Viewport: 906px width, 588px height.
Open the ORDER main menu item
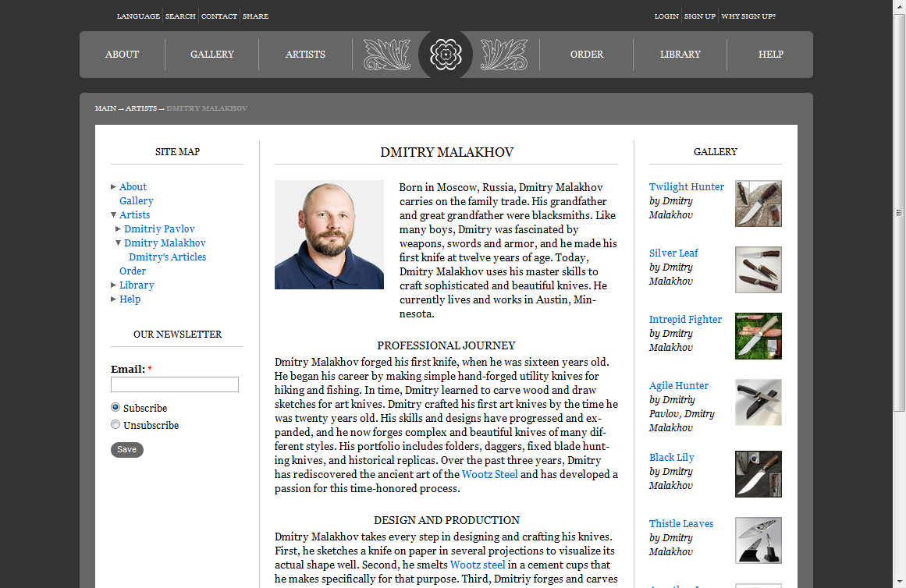pos(587,55)
